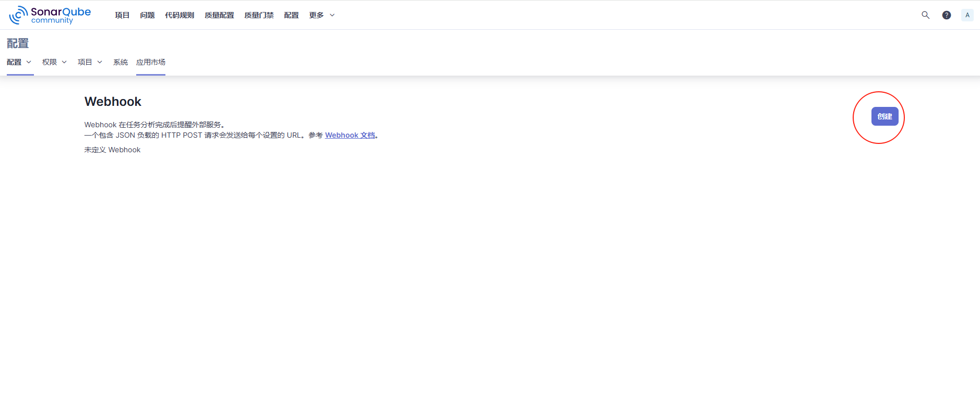
Task: Select 配置 in the top navigation bar
Action: pos(291,15)
